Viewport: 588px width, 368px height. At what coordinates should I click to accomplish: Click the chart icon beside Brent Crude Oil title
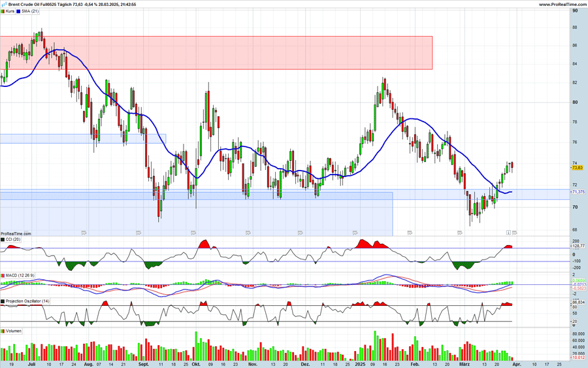(4, 5)
